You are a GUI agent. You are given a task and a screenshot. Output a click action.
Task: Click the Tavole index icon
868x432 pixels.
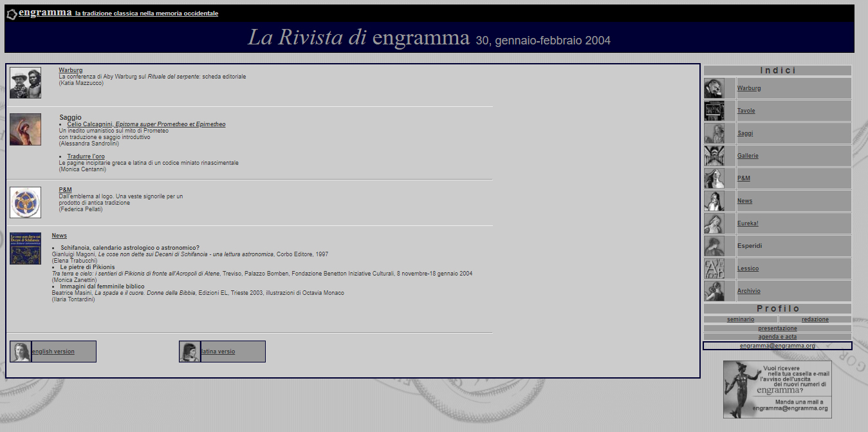click(714, 111)
